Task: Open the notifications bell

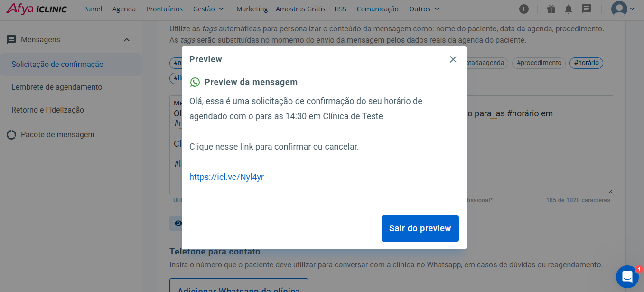Action: (x=569, y=9)
